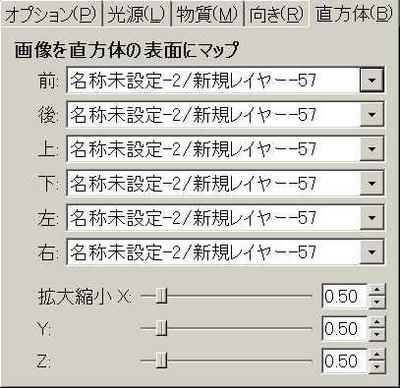Open the 下 image dropdown arrow
The image size is (400, 388).
pos(371,183)
